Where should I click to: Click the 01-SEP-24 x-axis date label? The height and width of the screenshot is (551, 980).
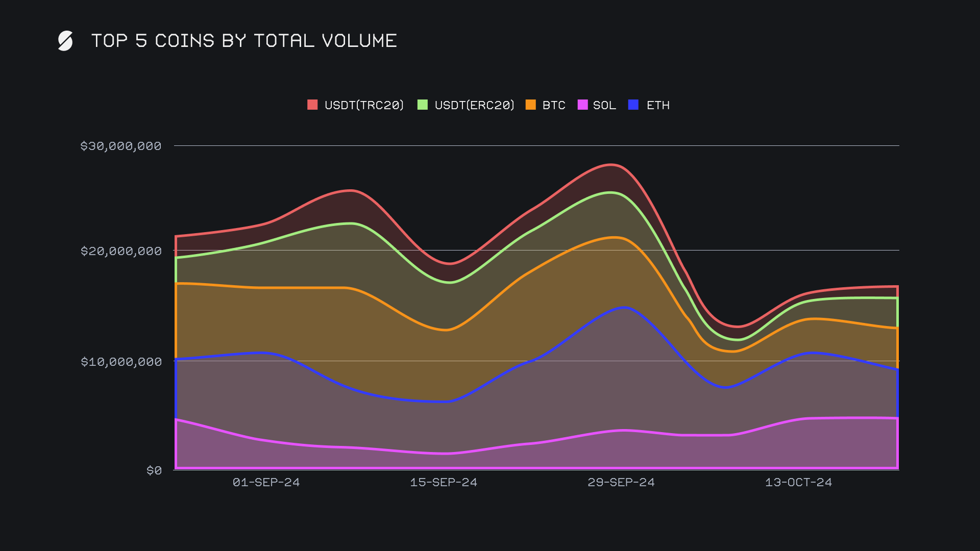point(266,482)
